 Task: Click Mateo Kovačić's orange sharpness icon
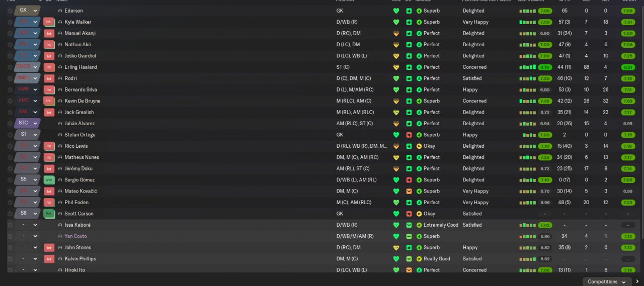409,191
